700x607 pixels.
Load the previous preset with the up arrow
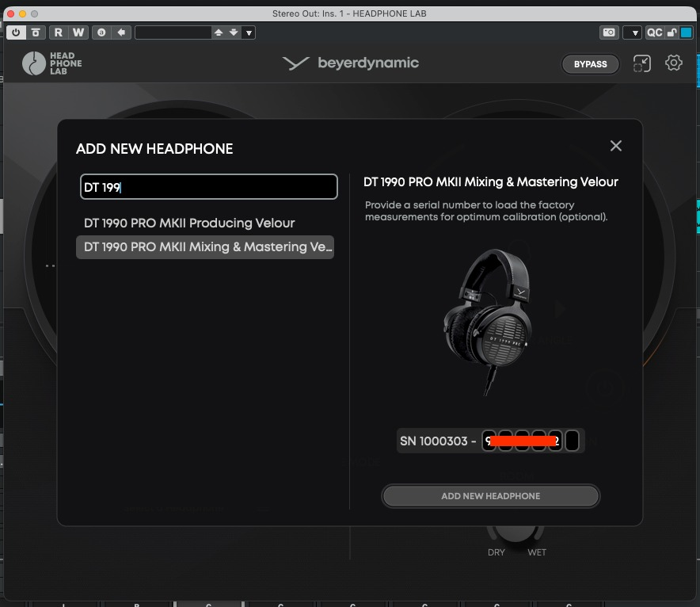click(x=219, y=32)
